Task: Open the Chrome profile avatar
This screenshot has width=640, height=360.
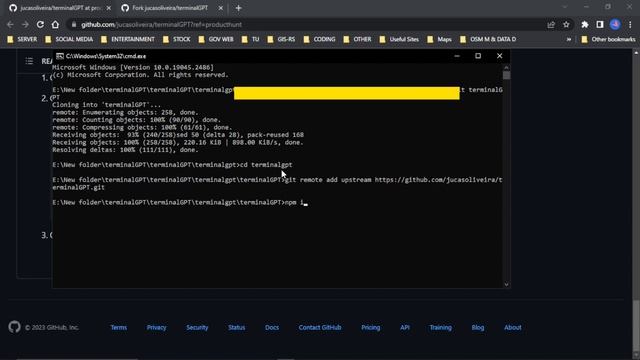Action: click(615, 24)
